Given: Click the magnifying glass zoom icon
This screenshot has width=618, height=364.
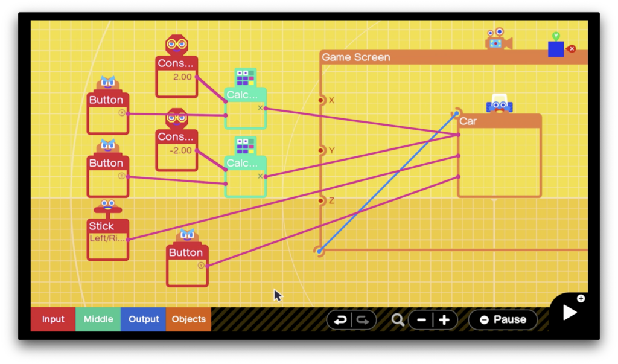Looking at the screenshot, I should pyautogui.click(x=398, y=320).
